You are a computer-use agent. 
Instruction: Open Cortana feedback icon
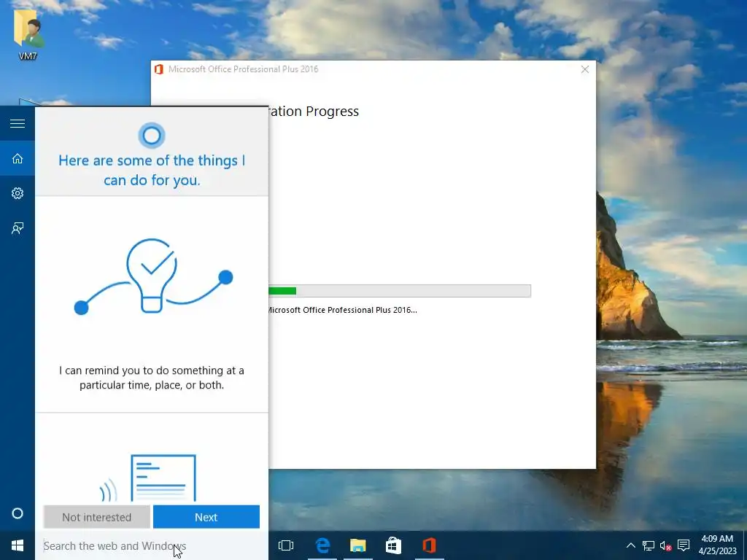pyautogui.click(x=18, y=228)
